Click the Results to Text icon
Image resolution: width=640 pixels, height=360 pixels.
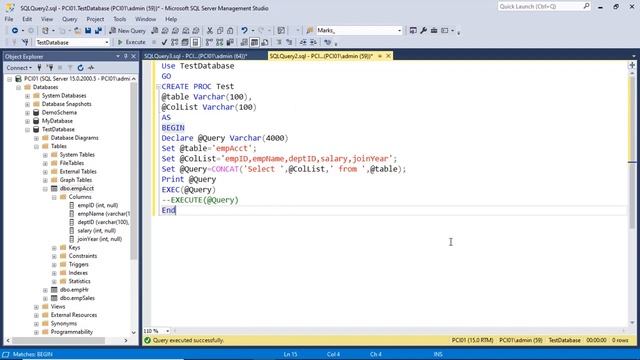[x=244, y=42]
